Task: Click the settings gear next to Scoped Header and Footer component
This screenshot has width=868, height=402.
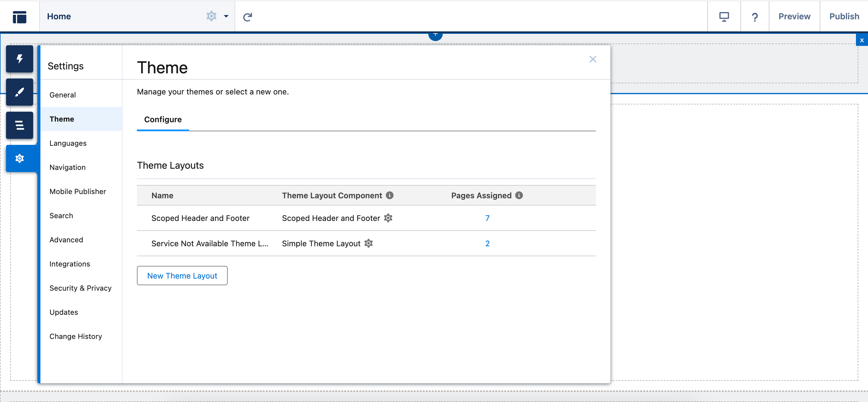Action: click(x=388, y=218)
